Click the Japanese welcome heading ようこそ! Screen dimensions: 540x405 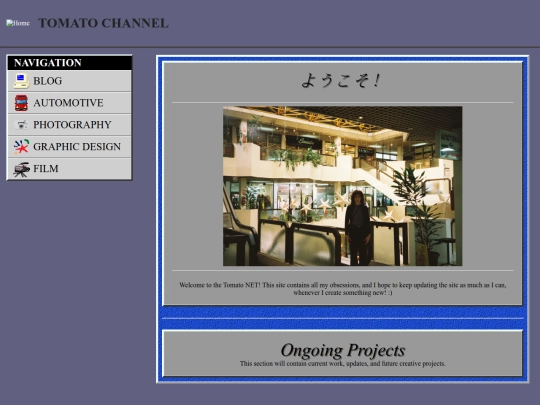coord(341,81)
